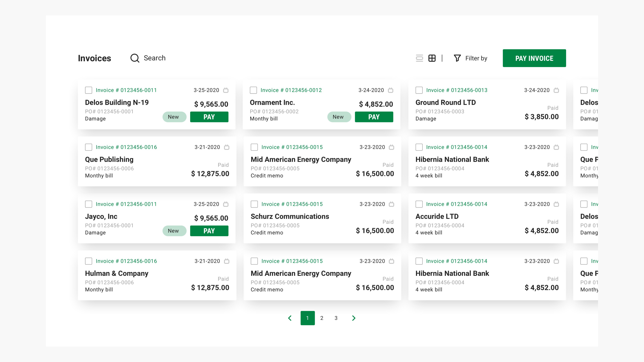
Task: Jump to page 3 of invoices
Action: (x=336, y=318)
